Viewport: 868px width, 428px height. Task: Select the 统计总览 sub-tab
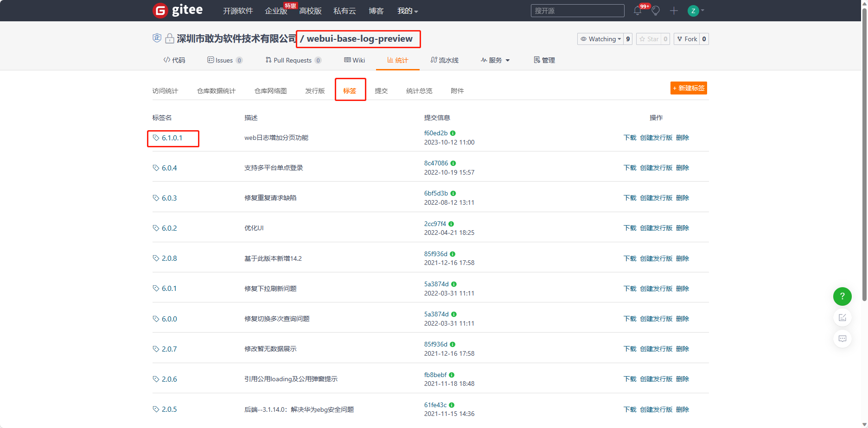419,91
